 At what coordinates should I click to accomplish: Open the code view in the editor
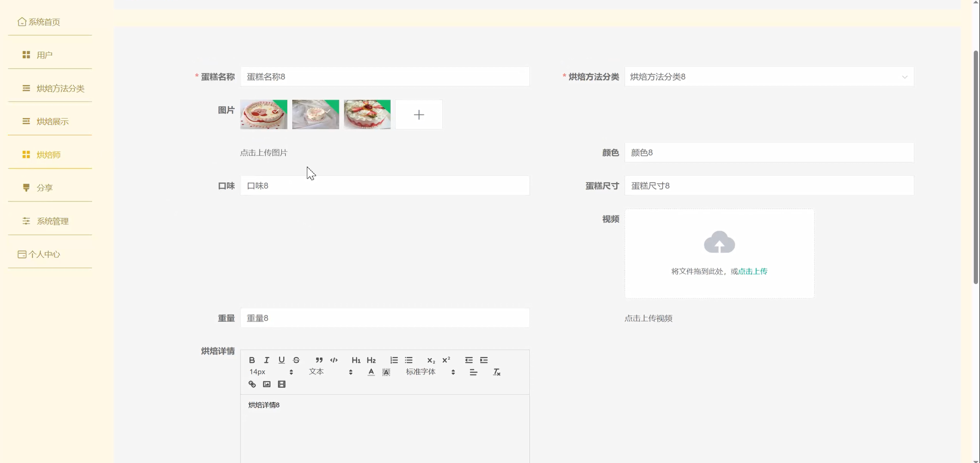tap(334, 360)
